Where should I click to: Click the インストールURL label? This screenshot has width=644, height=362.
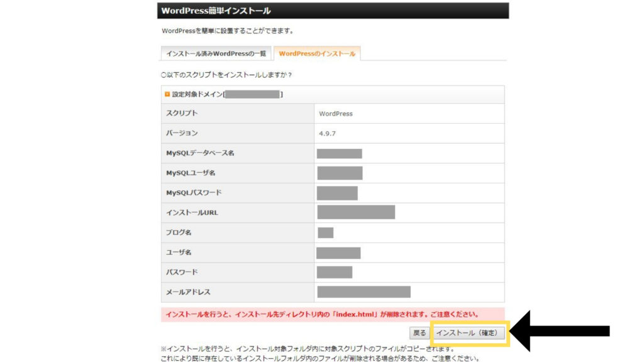pyautogui.click(x=192, y=212)
